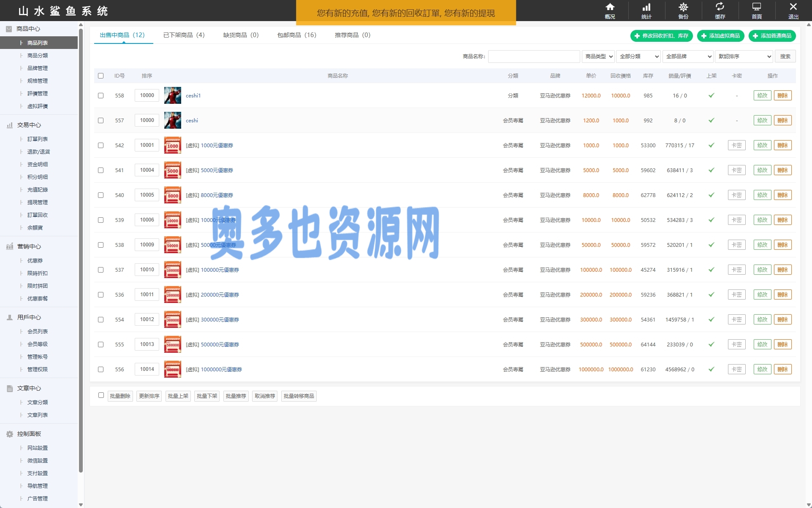
Task: Toggle the select-all checkbox in table header
Action: click(x=100, y=76)
